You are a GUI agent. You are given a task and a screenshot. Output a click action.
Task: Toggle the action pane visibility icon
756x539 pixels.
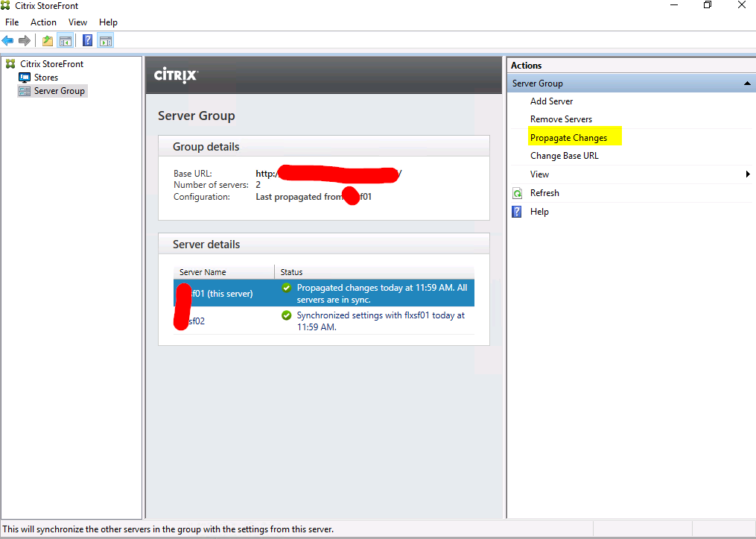106,40
